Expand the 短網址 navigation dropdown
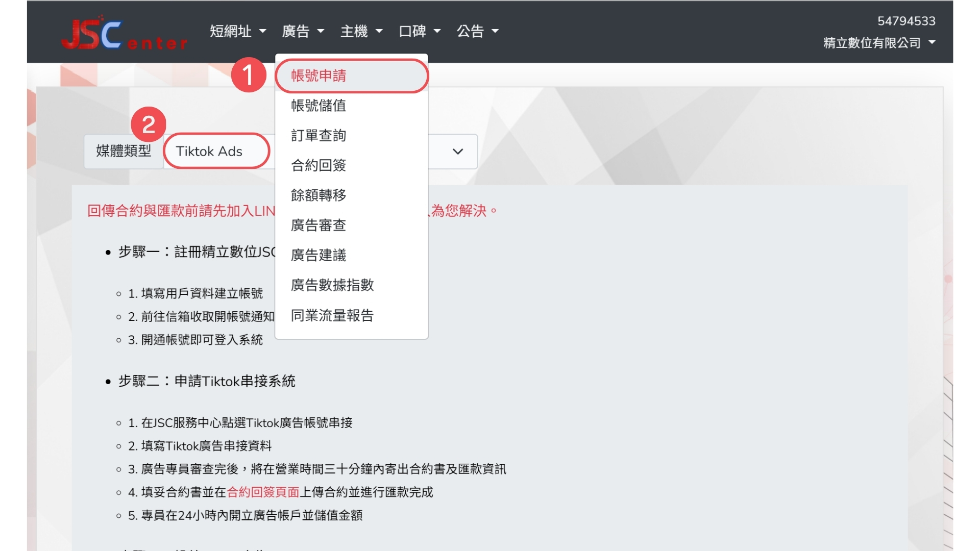Viewport: 980px width, 551px height. pyautogui.click(x=237, y=32)
